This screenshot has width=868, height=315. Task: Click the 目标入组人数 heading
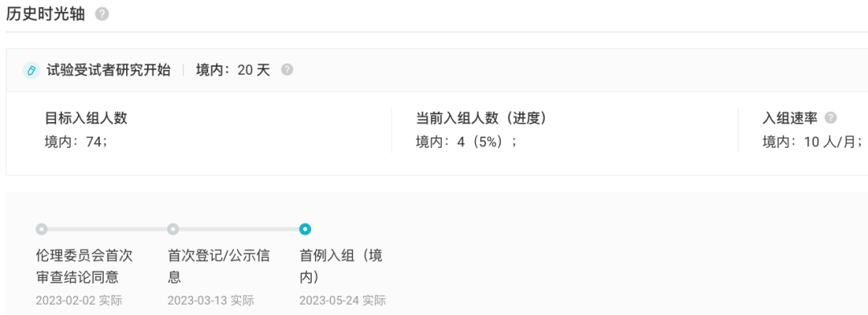(x=86, y=118)
